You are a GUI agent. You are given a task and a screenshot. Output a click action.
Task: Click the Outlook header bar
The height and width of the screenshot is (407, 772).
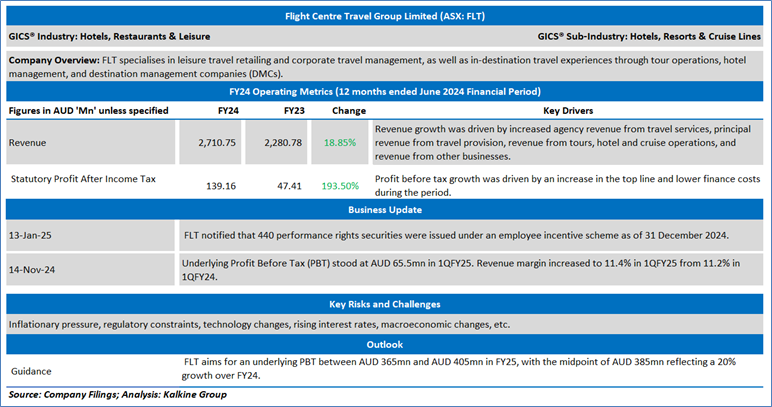(x=385, y=344)
